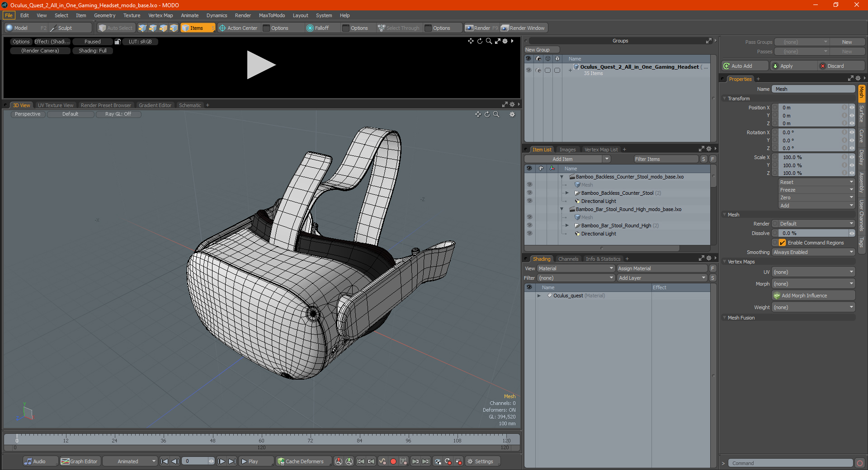Open 3D viewport gear settings
Viewport: 868px width, 470px height.
512,114
